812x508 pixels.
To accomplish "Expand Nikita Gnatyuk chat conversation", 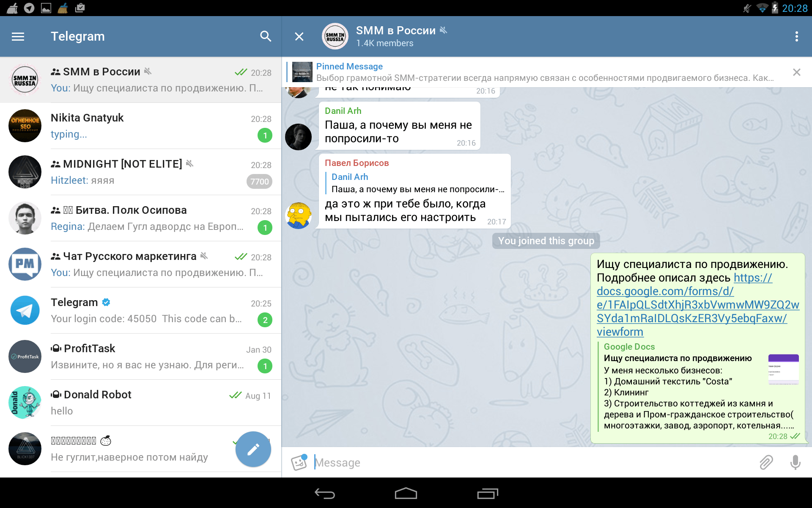I will 140,127.
